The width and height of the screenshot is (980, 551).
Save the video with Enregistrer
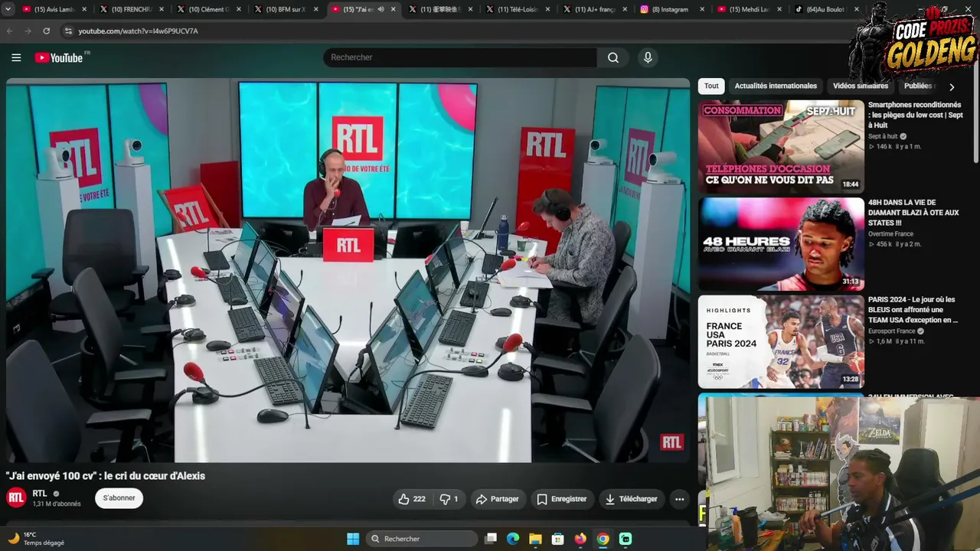(562, 499)
